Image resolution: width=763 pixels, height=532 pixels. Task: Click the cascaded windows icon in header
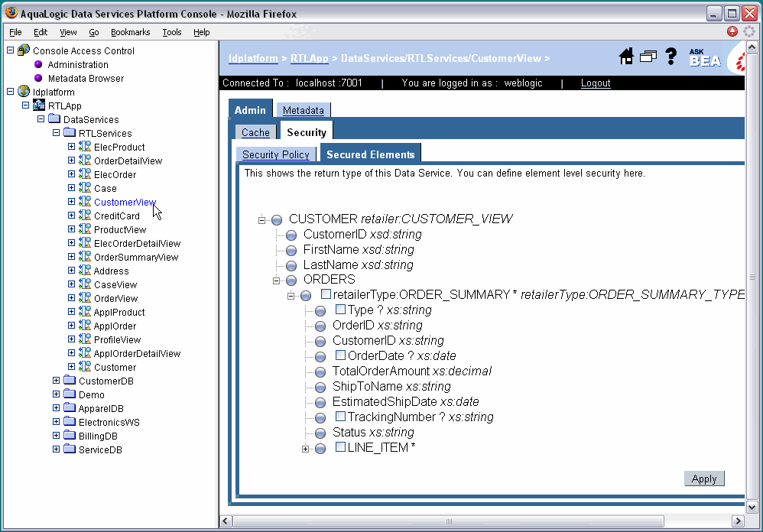tap(648, 57)
